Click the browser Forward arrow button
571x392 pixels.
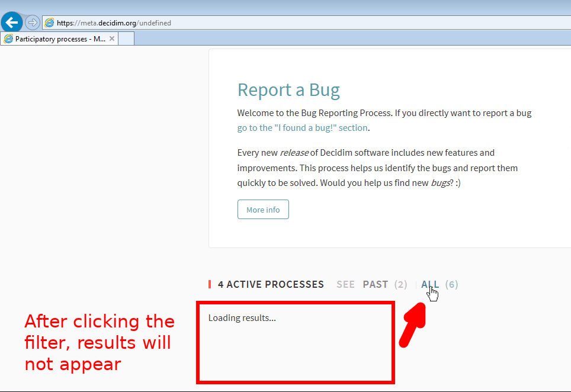pyautogui.click(x=33, y=23)
